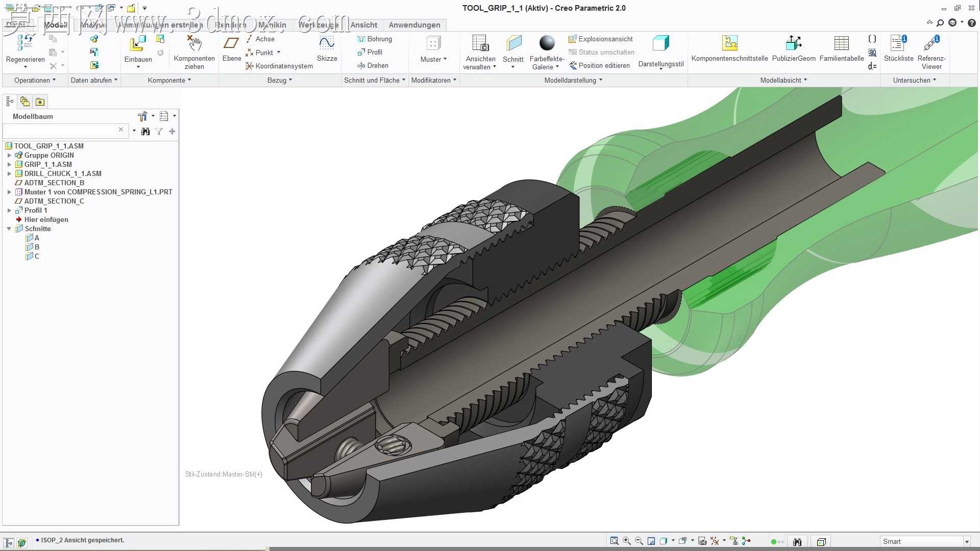The image size is (980, 551).
Task: Open the Muster pattern dropdown
Action: 433,59
